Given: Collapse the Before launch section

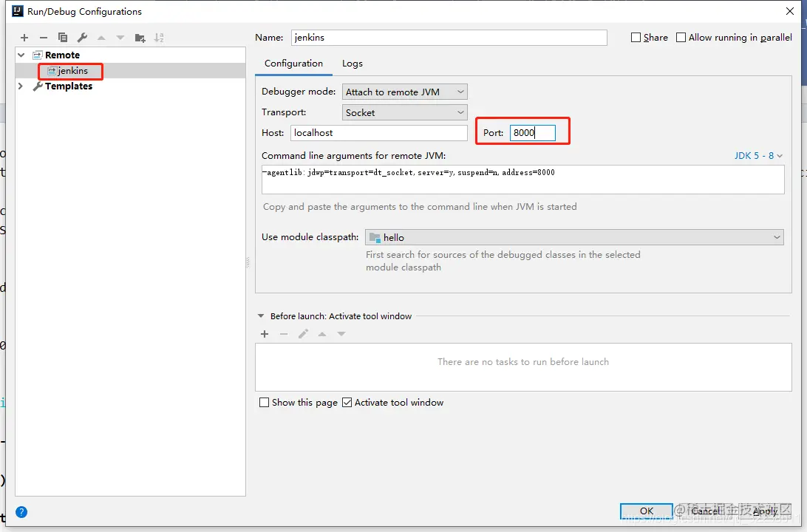Looking at the screenshot, I should [261, 316].
